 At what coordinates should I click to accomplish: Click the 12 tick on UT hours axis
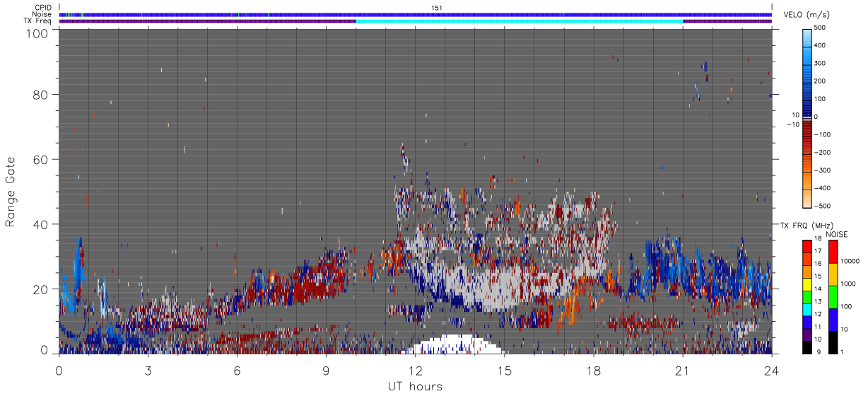coord(416,370)
